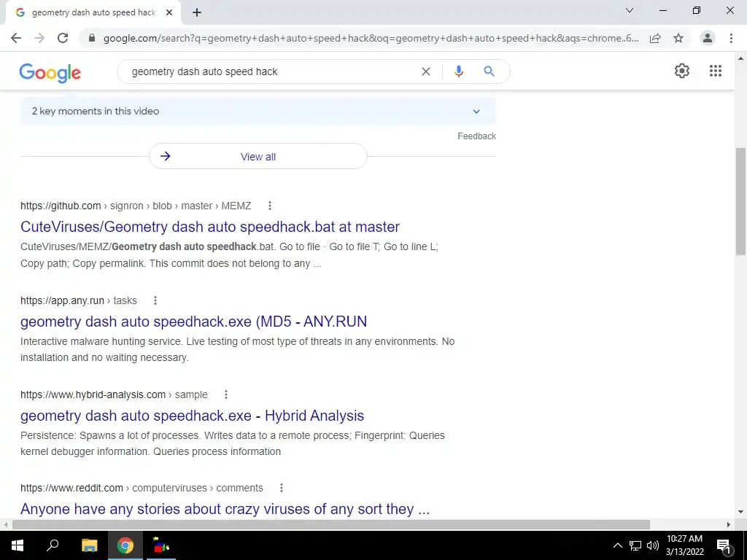Image resolution: width=747 pixels, height=560 pixels.
Task: Select the Chrome taskbar icon
Action: (125, 545)
